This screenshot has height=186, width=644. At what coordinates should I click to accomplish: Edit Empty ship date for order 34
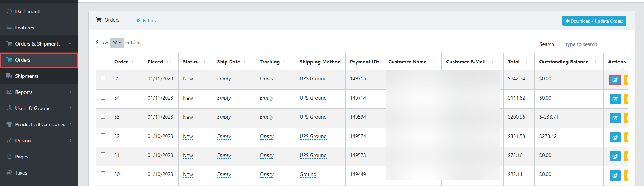point(224,98)
